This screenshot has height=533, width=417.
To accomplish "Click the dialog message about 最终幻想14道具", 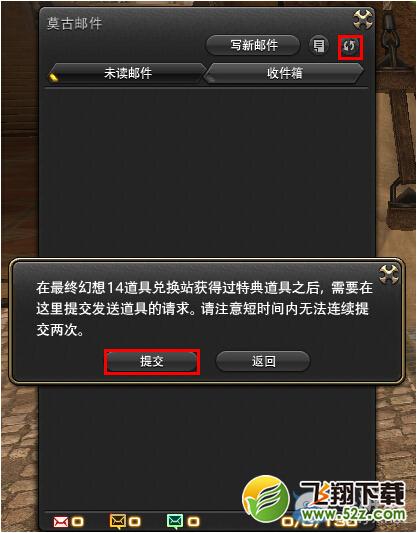I will [204, 309].
